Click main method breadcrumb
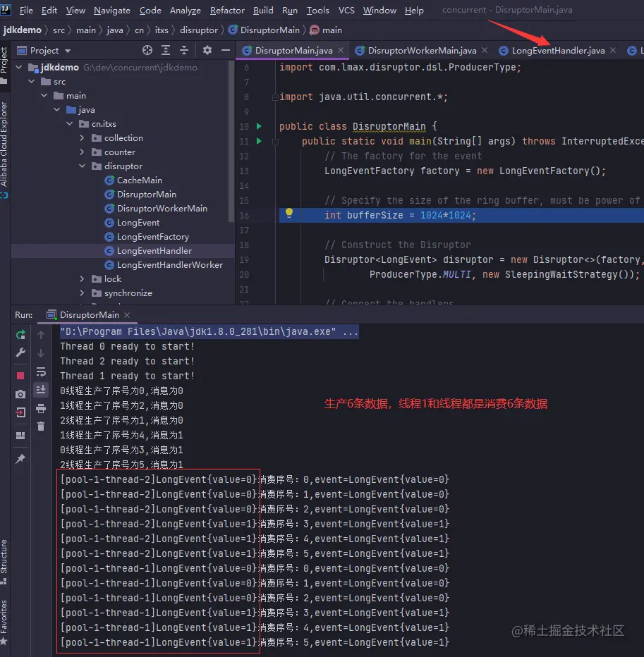Viewport: 644px width, 657px height. [x=326, y=30]
